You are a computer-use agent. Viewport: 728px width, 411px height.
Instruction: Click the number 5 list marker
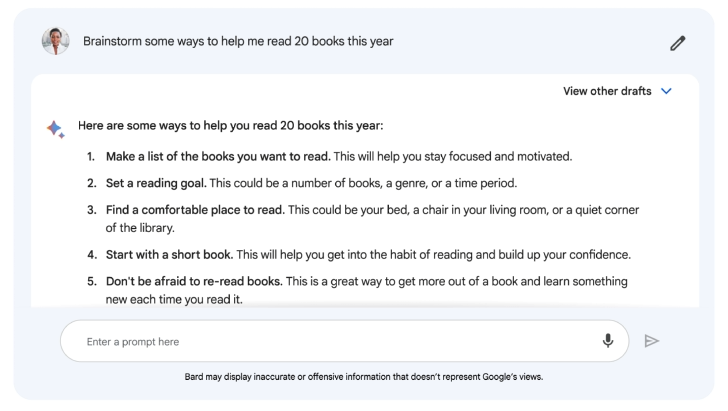(91, 281)
